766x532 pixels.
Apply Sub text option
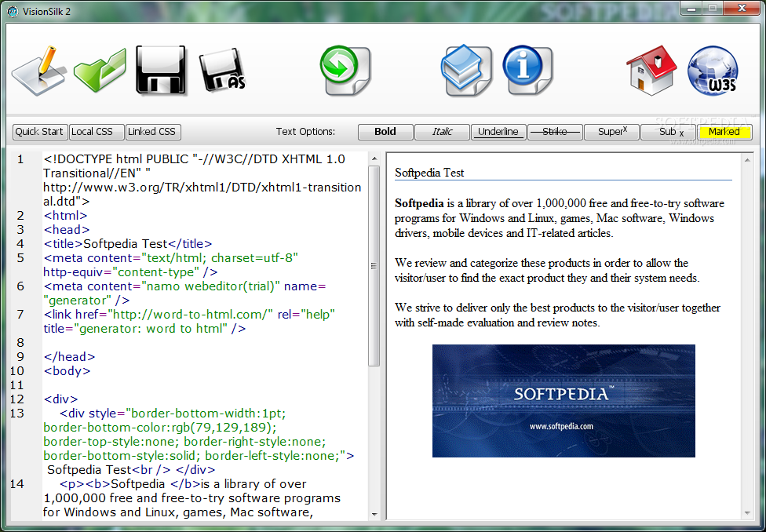coord(668,132)
